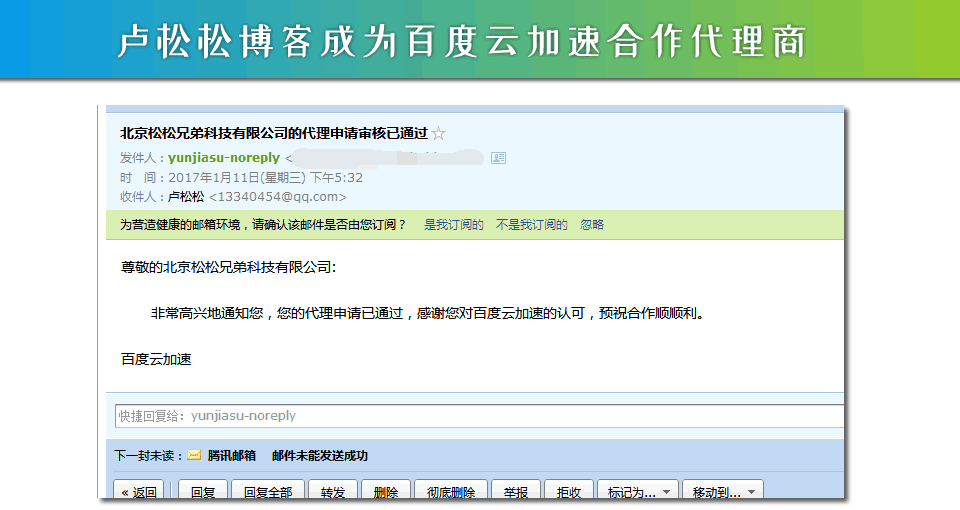Click the « 返回 button
960x510 pixels.
point(139,490)
